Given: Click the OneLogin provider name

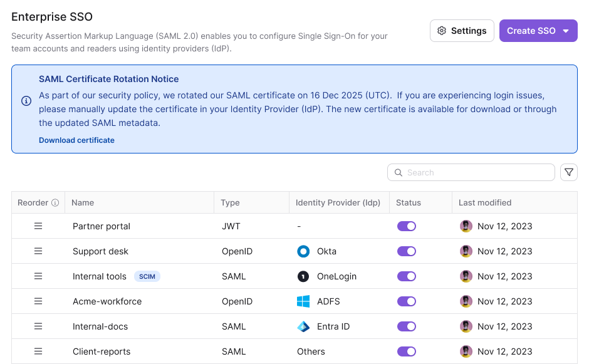Looking at the screenshot, I should pos(336,276).
